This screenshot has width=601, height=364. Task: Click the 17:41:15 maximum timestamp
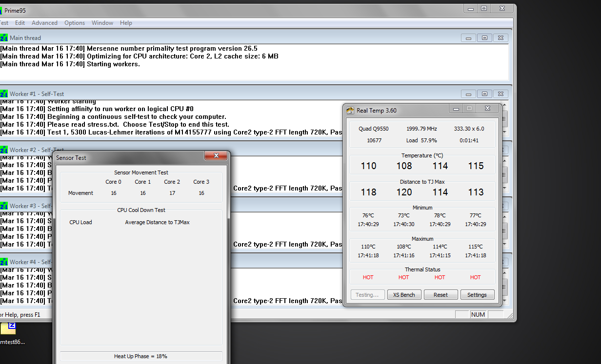(x=440, y=255)
